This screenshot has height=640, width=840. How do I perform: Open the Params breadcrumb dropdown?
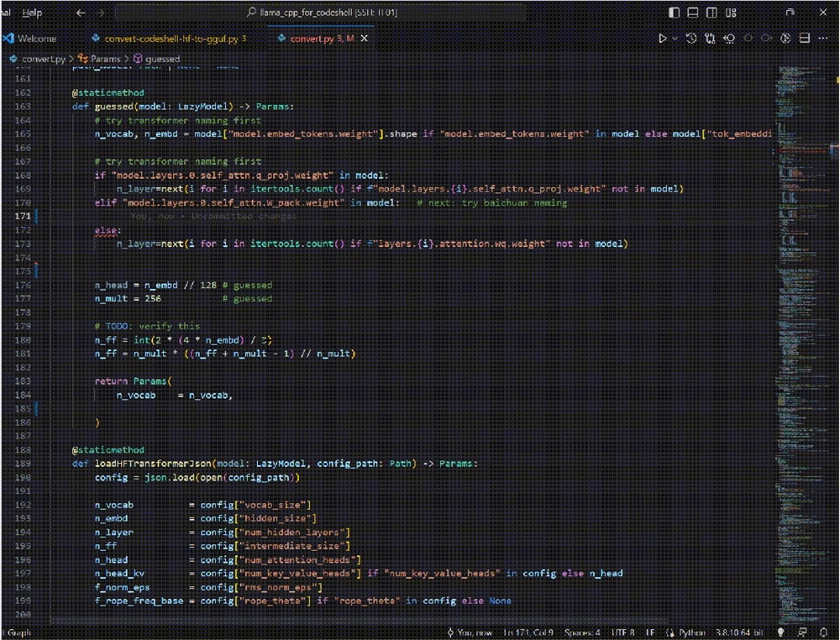(105, 59)
